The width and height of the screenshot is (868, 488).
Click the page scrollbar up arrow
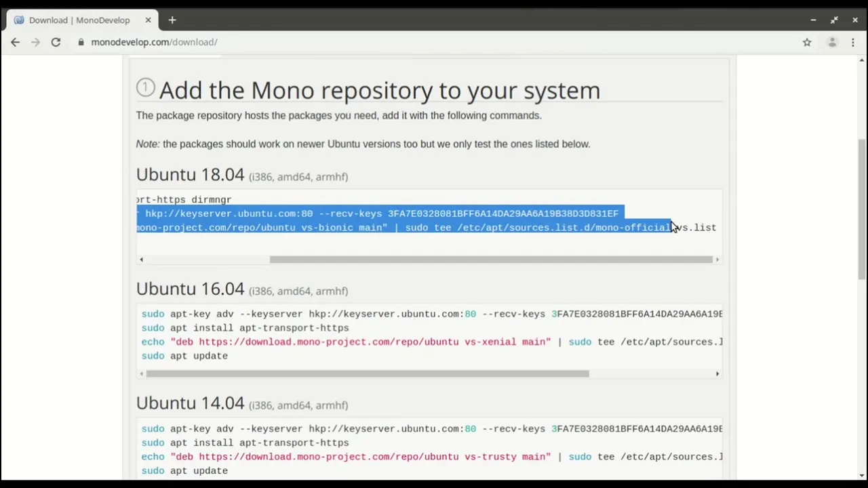click(862, 60)
